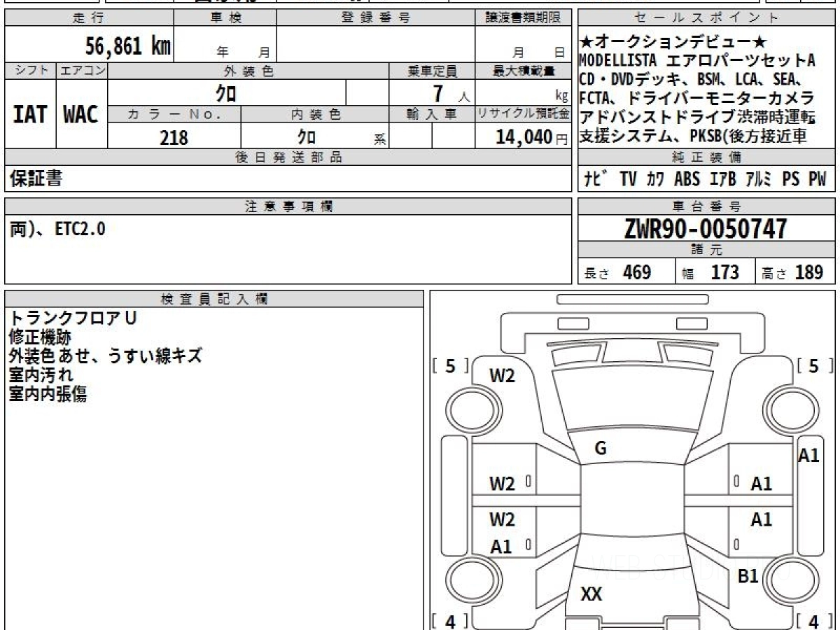The height and width of the screenshot is (630, 840).
Task: Click the 譲渡書類期限 header
Action: pyautogui.click(x=524, y=17)
